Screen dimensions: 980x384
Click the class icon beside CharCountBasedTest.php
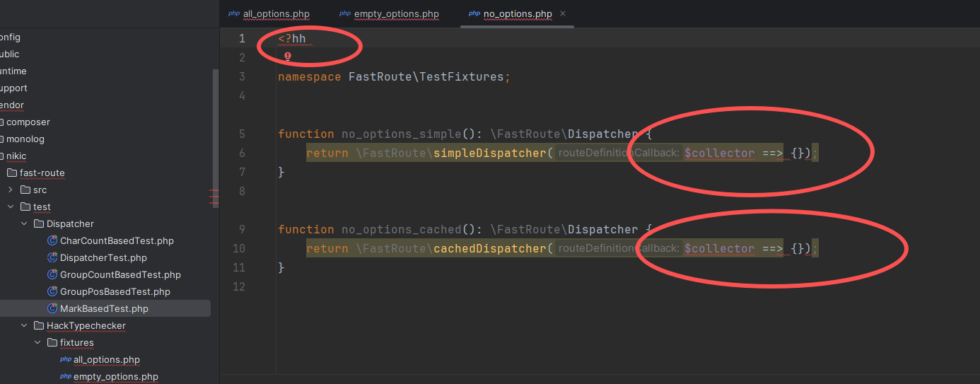(x=52, y=241)
